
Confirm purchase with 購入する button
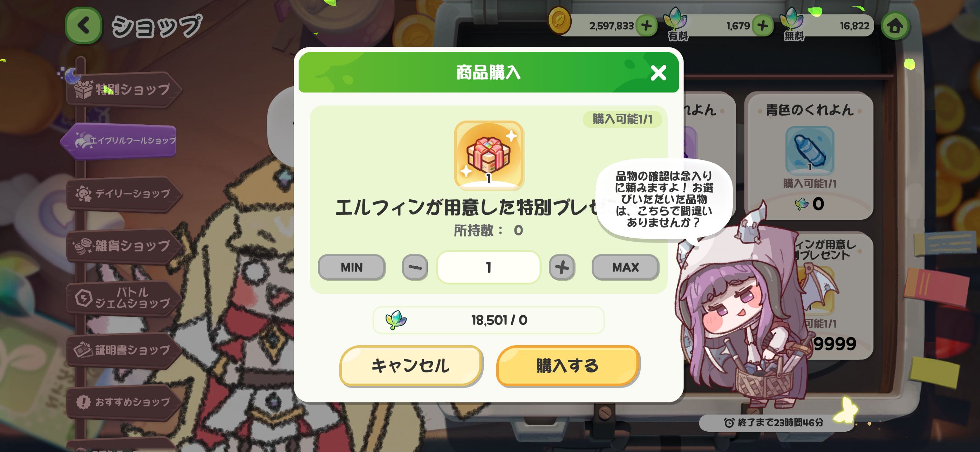(567, 366)
